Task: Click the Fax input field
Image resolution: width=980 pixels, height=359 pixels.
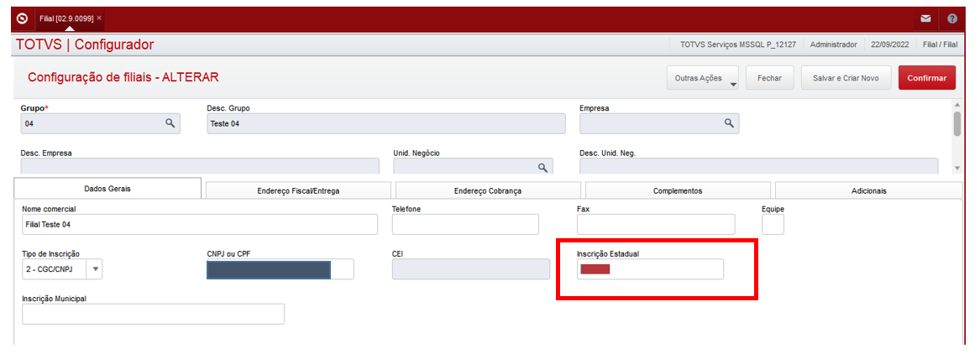Action: pos(656,224)
